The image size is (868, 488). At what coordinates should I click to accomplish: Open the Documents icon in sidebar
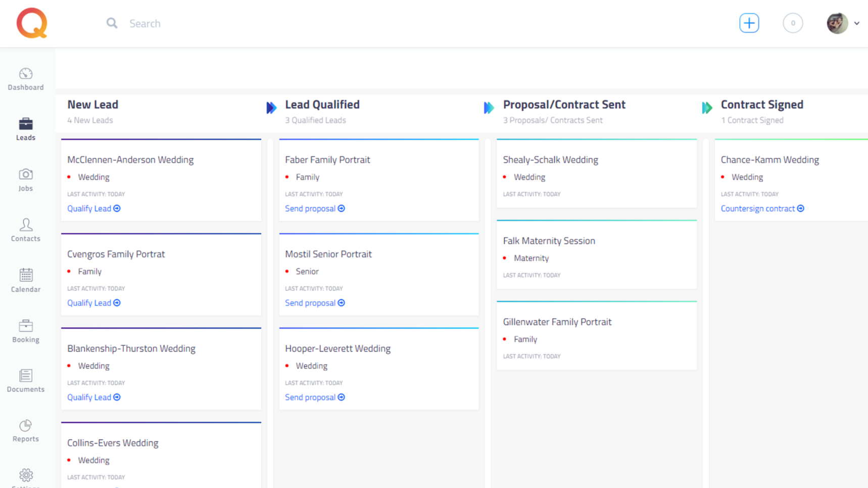pyautogui.click(x=26, y=376)
